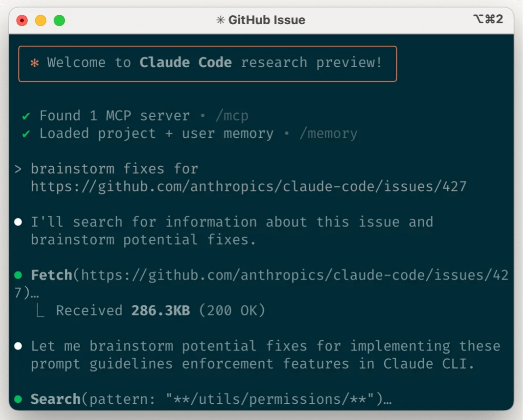523x420 pixels.
Task: Click the white bullet before the brainstorm message
Action: 17,346
